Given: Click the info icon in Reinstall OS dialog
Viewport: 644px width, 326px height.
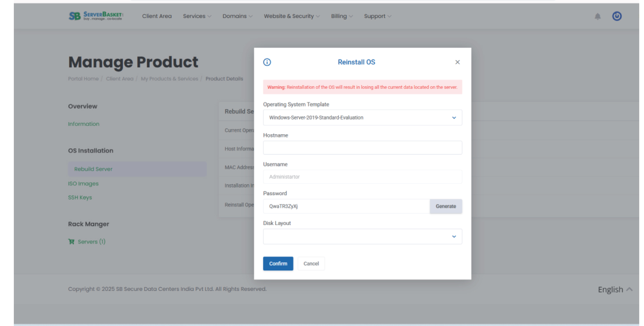Looking at the screenshot, I should [266, 62].
